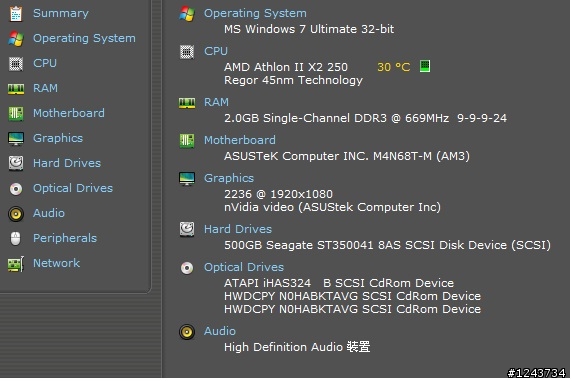This screenshot has width=572, height=381.
Task: Click the Hard Drives heading link in summary
Action: point(238,230)
